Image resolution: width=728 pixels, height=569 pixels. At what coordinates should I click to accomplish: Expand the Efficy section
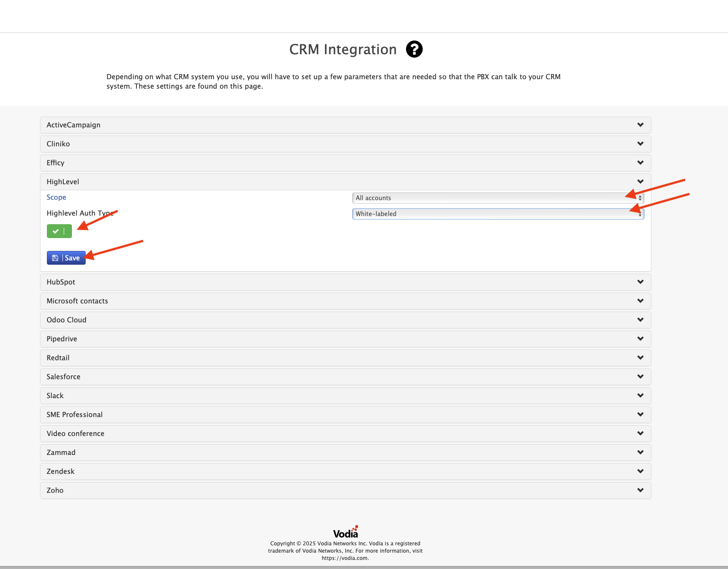click(x=56, y=163)
